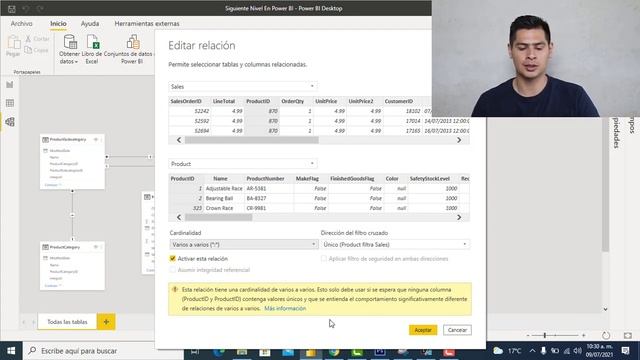Show hidden system tray icons

click(x=532, y=351)
